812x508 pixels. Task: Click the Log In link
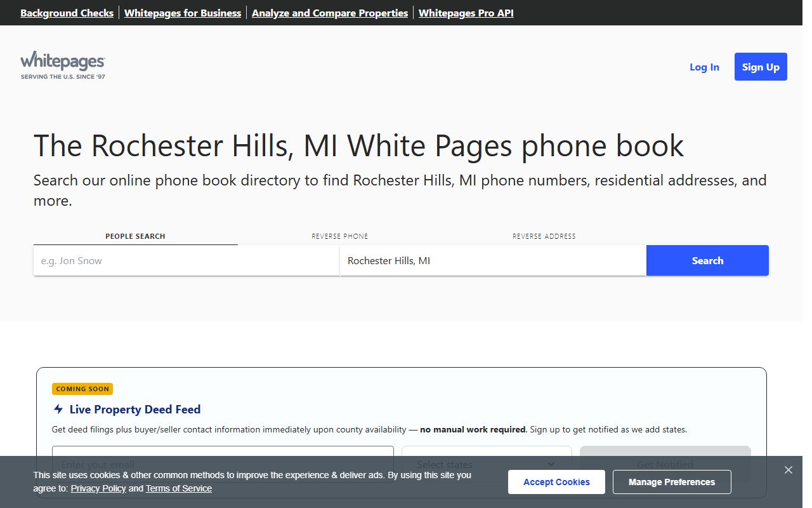coord(704,67)
